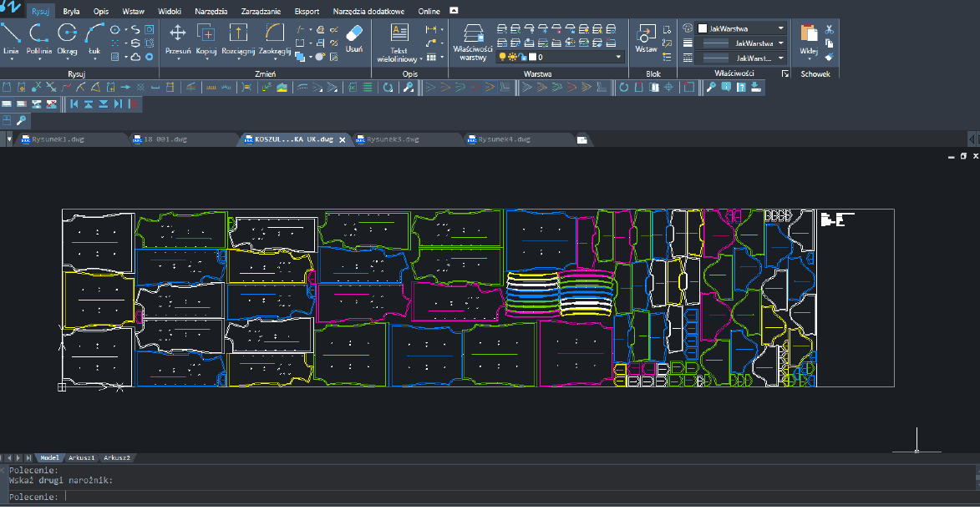This screenshot has height=510, width=980.
Task: Expand the Wklej paste options arrow
Action: pos(809,59)
